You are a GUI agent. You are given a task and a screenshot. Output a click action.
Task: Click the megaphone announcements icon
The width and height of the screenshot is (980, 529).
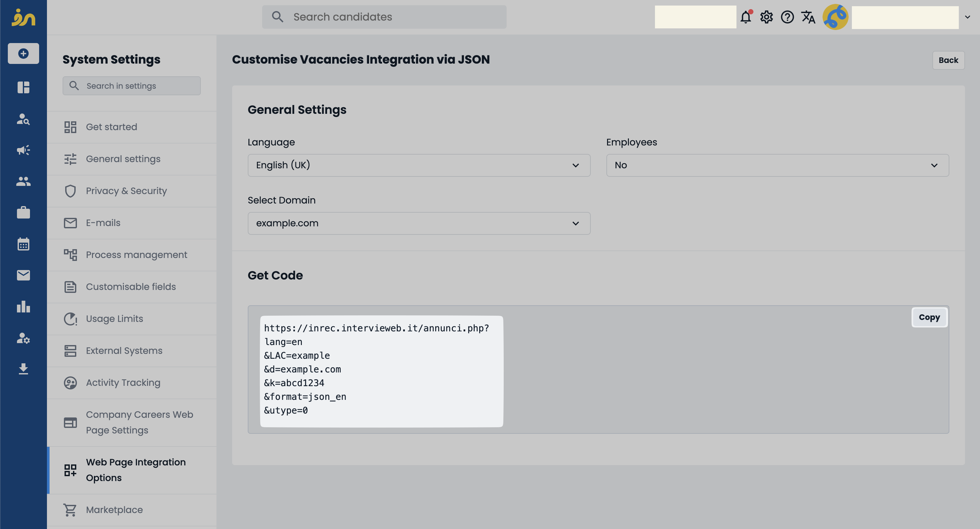[x=23, y=150]
